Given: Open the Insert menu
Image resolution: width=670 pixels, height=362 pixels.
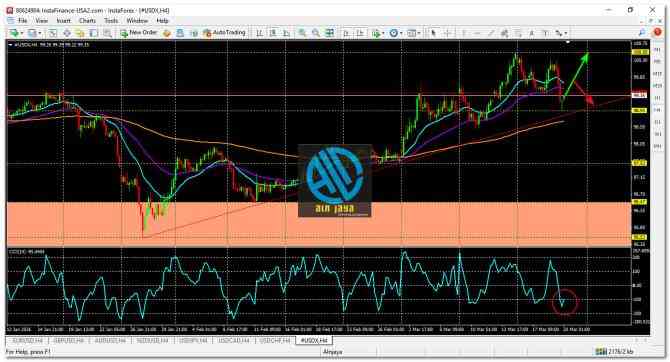Looking at the screenshot, I should 63,21.
